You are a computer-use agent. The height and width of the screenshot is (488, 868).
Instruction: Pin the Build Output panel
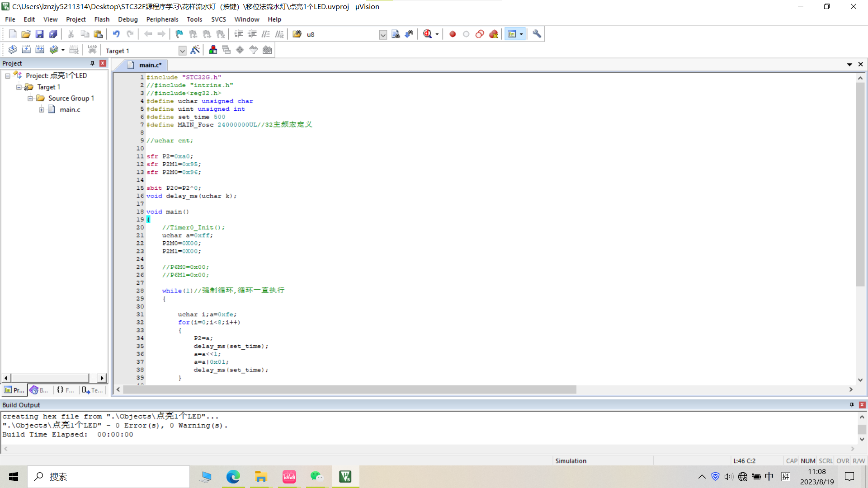point(852,405)
